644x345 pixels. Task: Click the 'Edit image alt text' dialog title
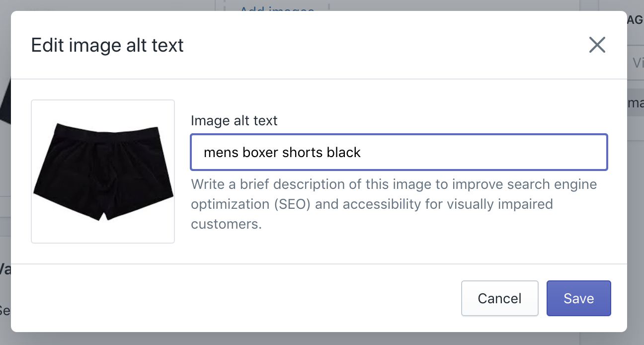pyautogui.click(x=107, y=45)
